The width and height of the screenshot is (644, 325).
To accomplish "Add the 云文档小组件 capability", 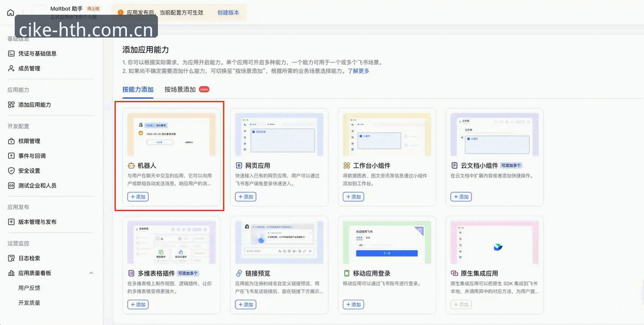I will pos(461,197).
